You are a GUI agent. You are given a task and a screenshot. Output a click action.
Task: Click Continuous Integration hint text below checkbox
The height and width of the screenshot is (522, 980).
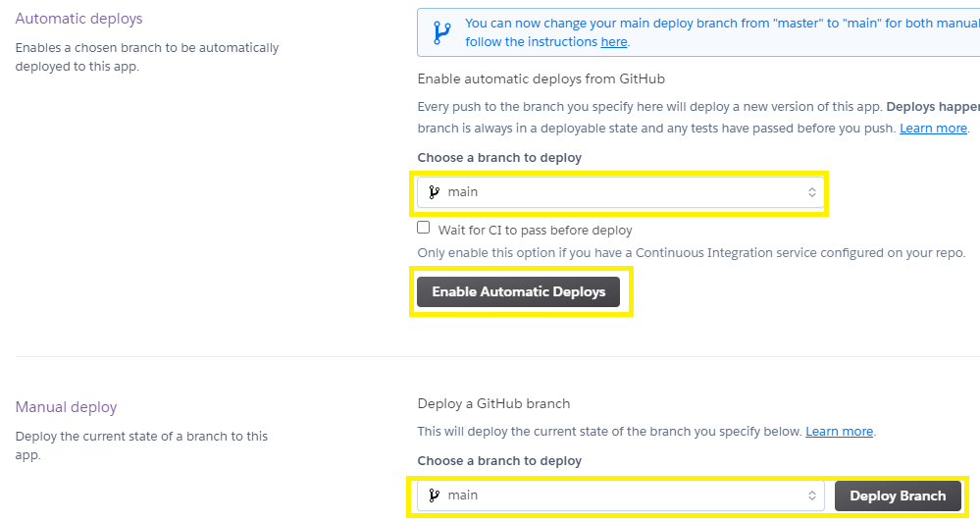tap(692, 252)
